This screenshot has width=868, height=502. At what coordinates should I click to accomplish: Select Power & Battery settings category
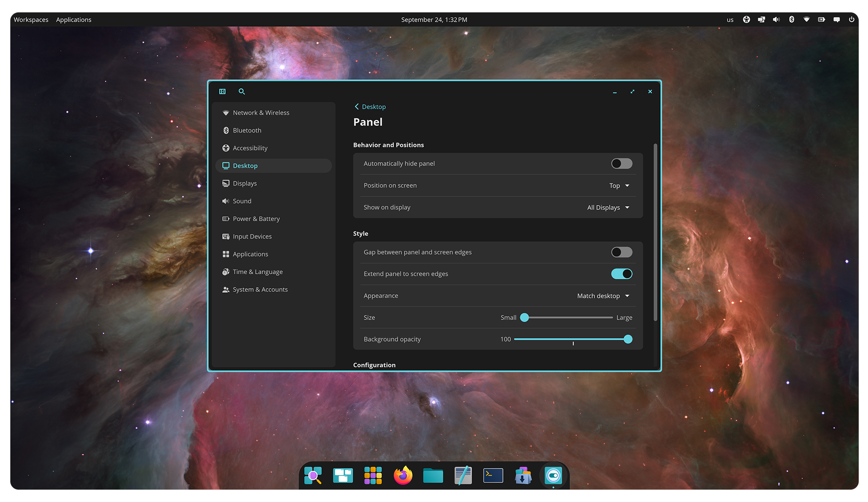click(x=256, y=219)
